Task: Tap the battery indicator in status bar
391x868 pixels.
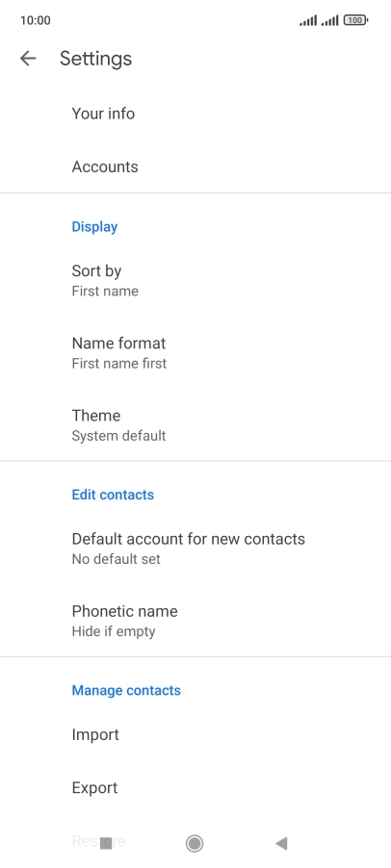Action: click(355, 20)
